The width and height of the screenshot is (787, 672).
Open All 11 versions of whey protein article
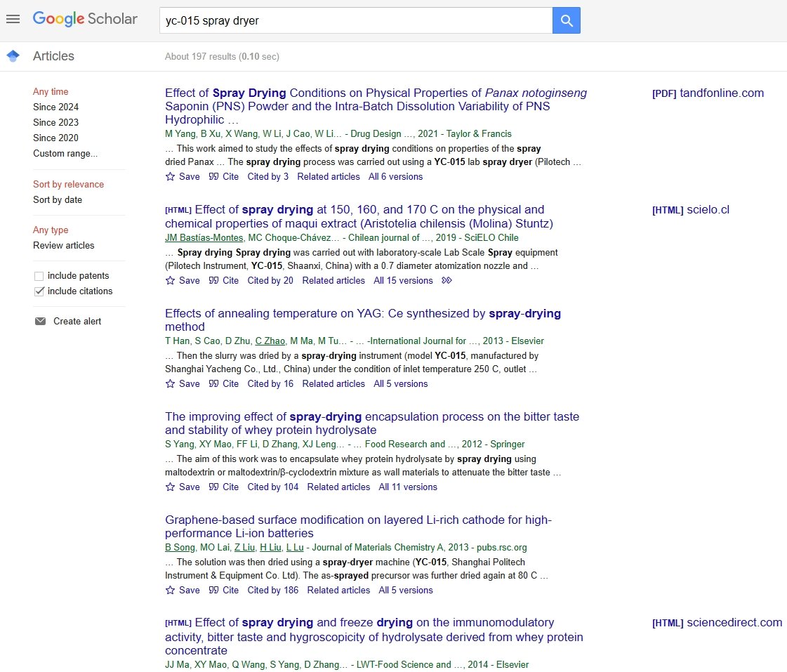407,487
